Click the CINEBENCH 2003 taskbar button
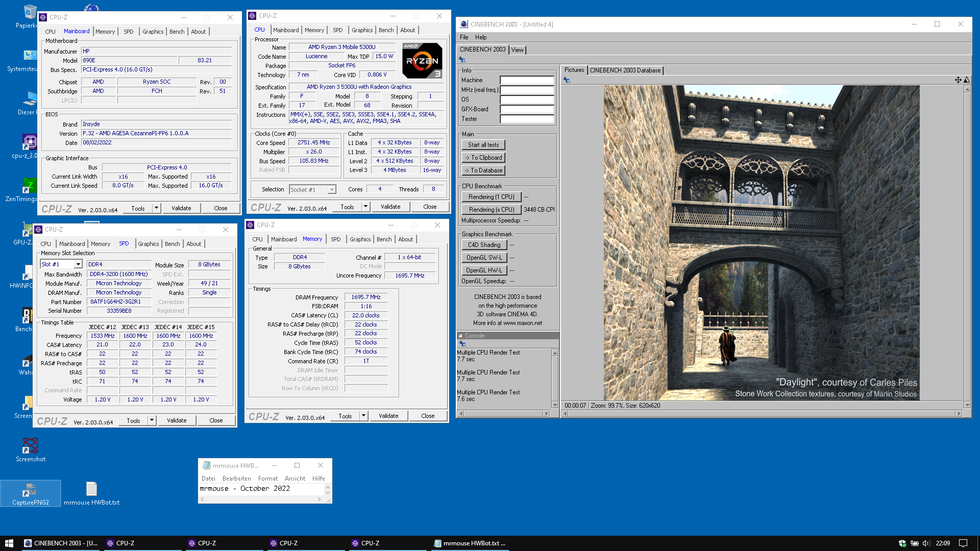This screenshot has height=551, width=980. [61, 543]
